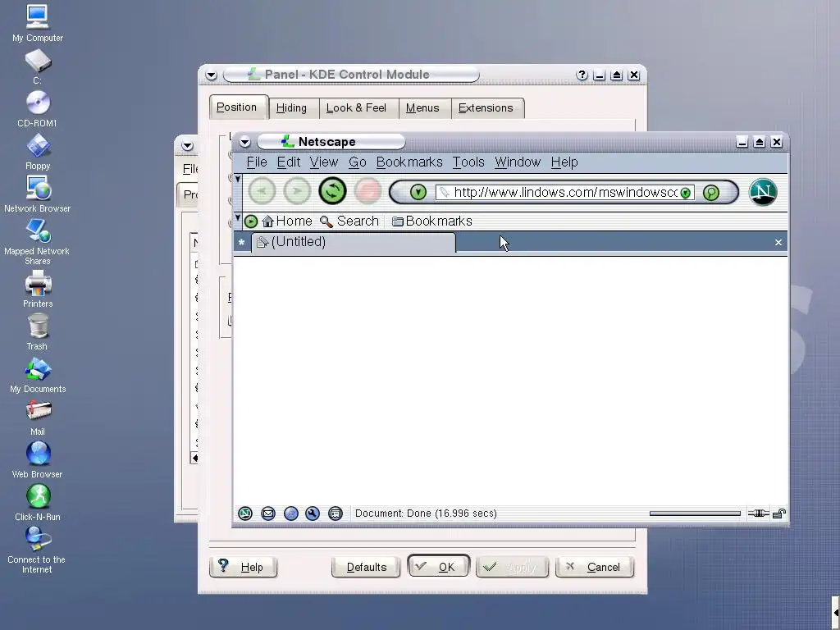Open the dropdown arrow left of the URL field
Image resolution: width=840 pixels, height=630 pixels.
tap(418, 192)
